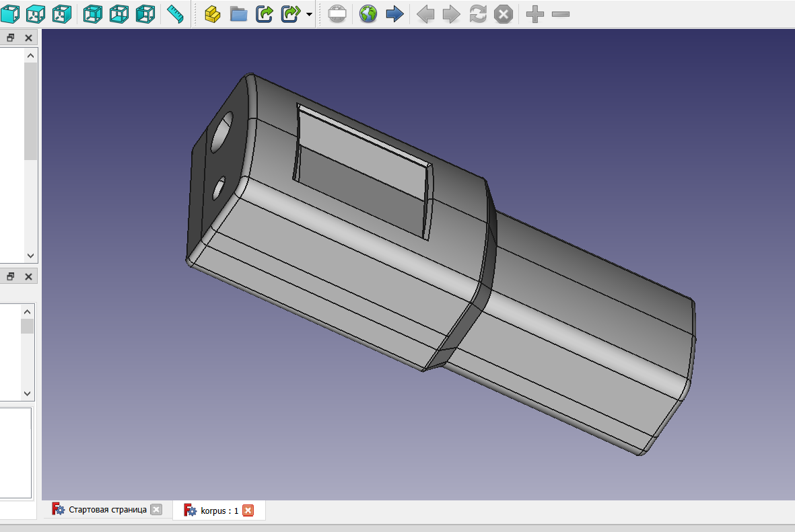795x532 pixels.
Task: Refresh the page with the reload icon
Action: tap(478, 13)
